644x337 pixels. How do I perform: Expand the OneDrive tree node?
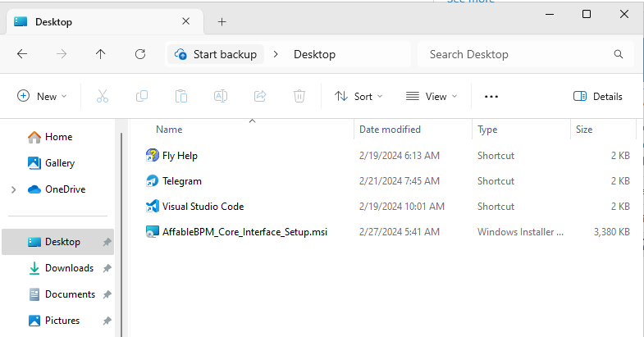tap(14, 189)
